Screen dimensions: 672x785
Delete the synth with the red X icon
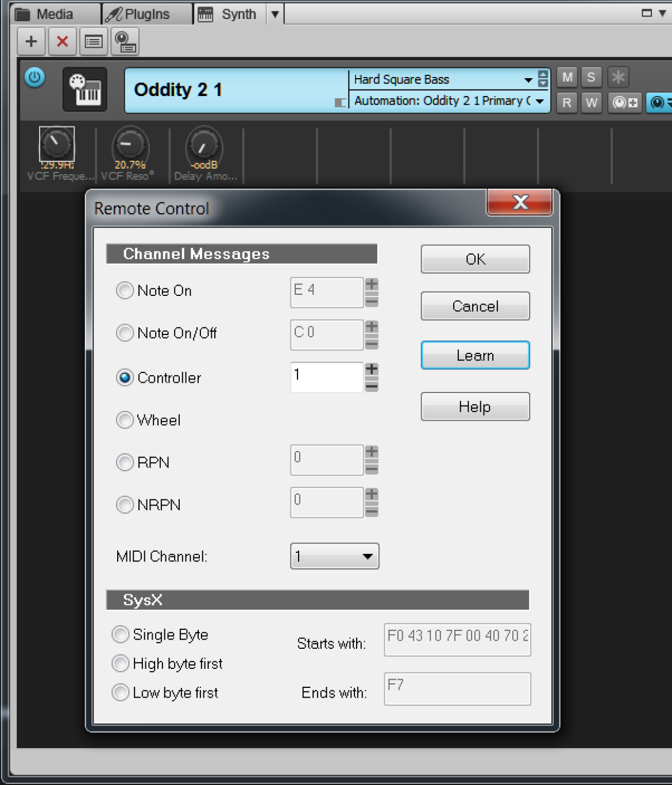pos(63,41)
